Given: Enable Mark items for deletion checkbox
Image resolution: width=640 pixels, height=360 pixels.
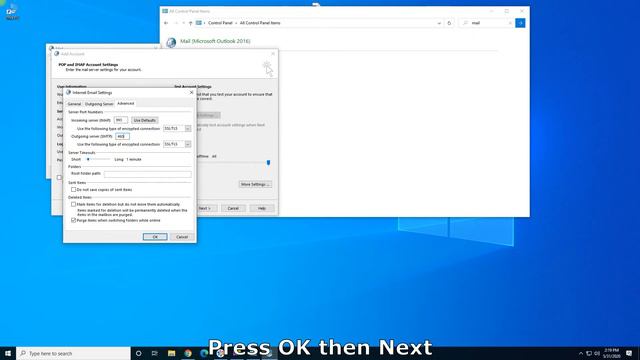Looking at the screenshot, I should 73,204.
